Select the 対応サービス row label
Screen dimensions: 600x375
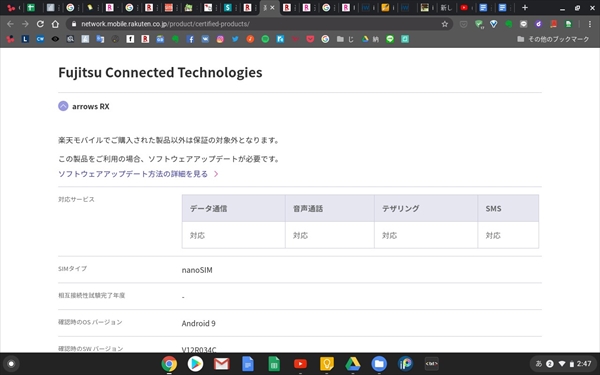76,199
